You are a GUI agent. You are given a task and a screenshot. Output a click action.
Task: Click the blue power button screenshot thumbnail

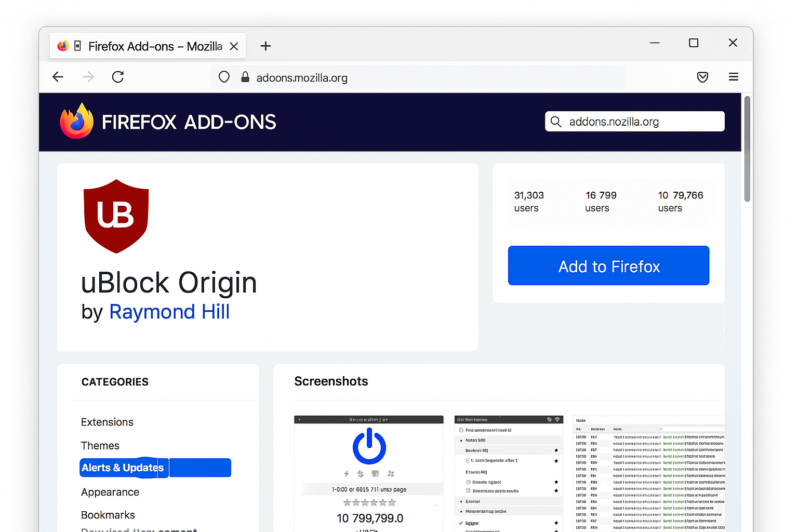(x=369, y=473)
